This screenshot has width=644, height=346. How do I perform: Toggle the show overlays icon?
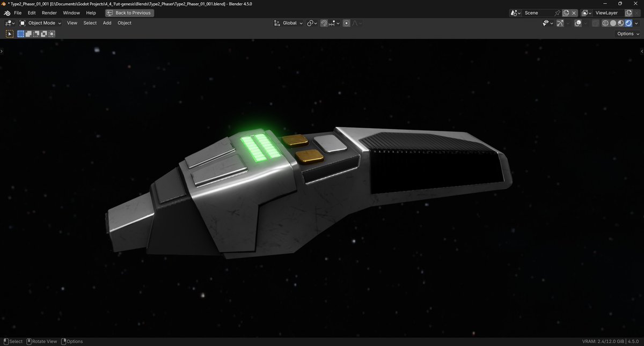coord(578,23)
